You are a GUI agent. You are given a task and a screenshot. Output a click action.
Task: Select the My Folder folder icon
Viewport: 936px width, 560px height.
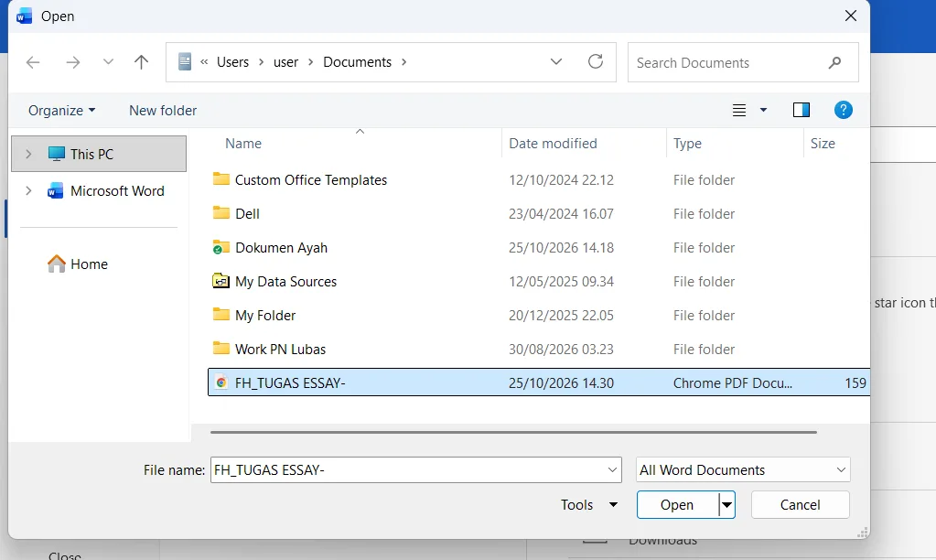[221, 315]
